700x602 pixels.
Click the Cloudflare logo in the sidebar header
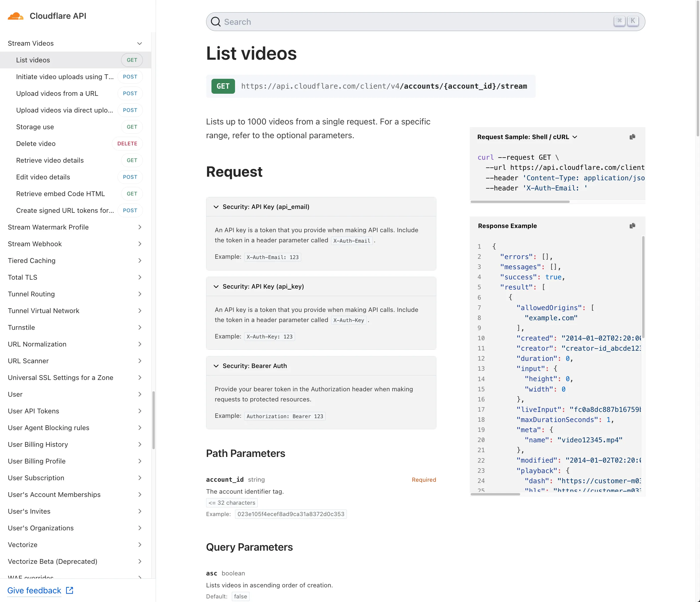pos(15,16)
